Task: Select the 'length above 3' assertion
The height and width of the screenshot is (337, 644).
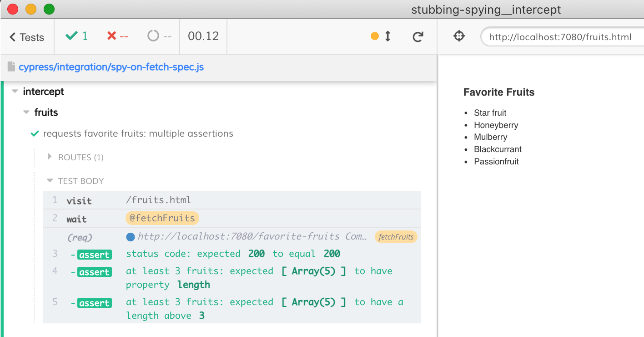Action: coord(232,308)
